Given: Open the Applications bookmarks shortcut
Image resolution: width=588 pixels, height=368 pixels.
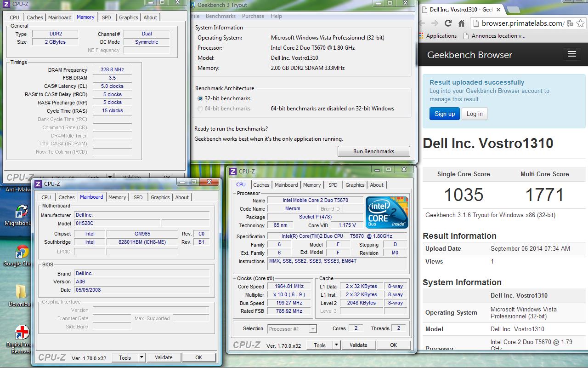Looking at the screenshot, I should [437, 36].
